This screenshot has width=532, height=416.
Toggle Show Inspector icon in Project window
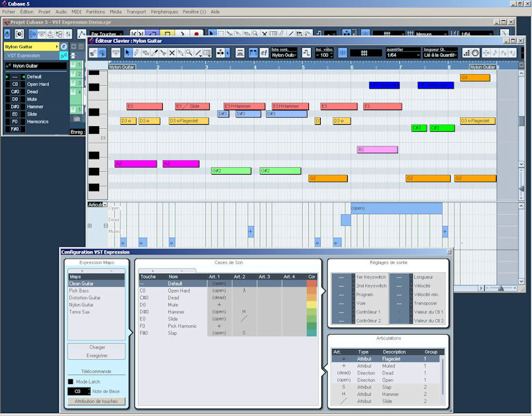coord(33,34)
